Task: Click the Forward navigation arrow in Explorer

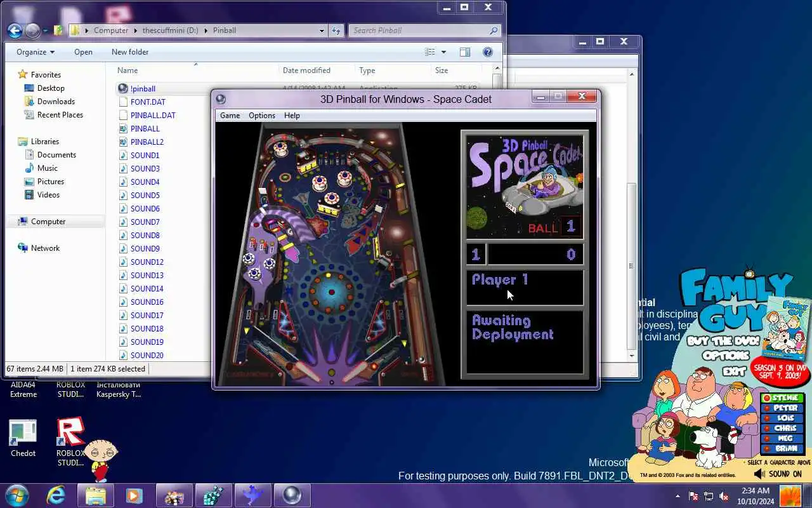Action: (x=32, y=30)
